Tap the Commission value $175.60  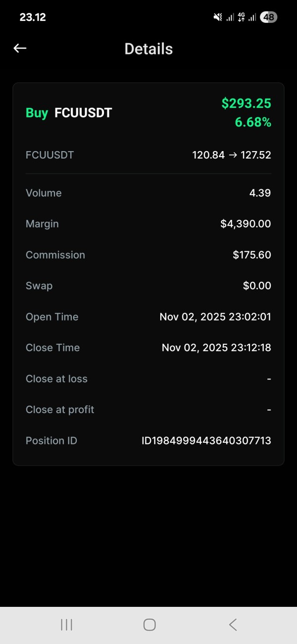point(251,255)
